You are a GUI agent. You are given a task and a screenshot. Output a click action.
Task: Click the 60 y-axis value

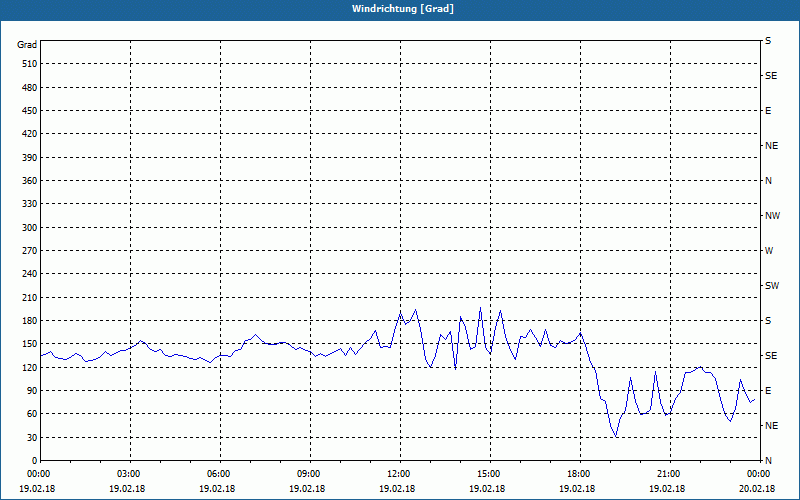click(32, 414)
